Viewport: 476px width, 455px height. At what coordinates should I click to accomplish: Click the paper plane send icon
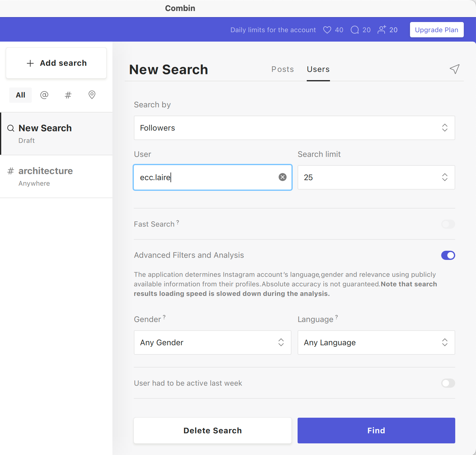coord(454,69)
